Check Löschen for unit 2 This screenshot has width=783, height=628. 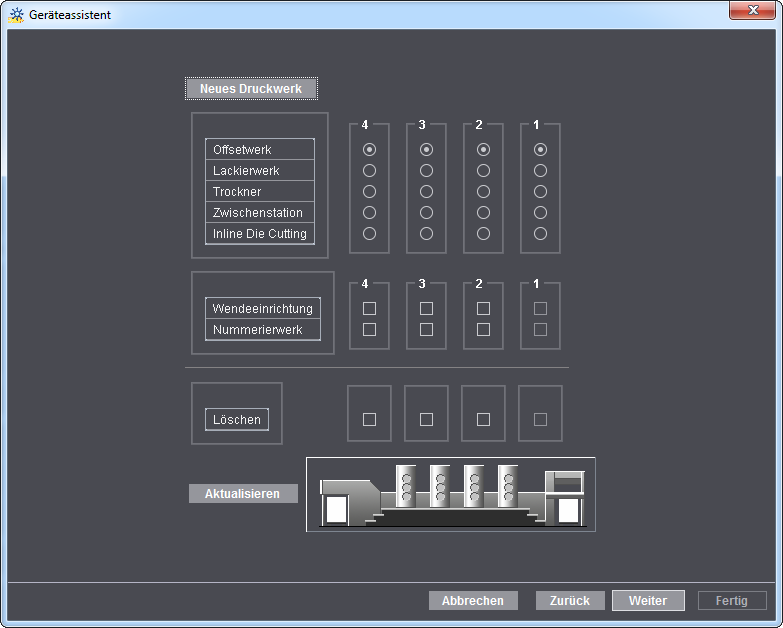click(483, 419)
